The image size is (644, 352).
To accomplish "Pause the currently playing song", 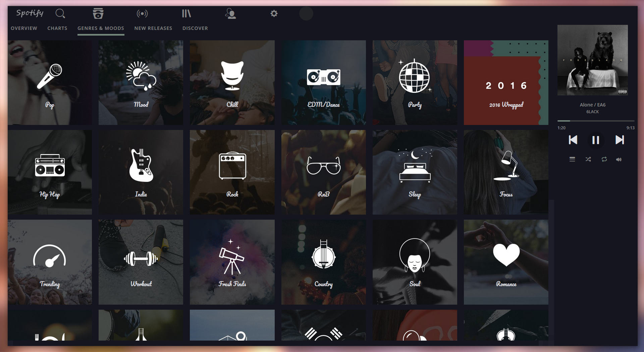I will pos(596,140).
